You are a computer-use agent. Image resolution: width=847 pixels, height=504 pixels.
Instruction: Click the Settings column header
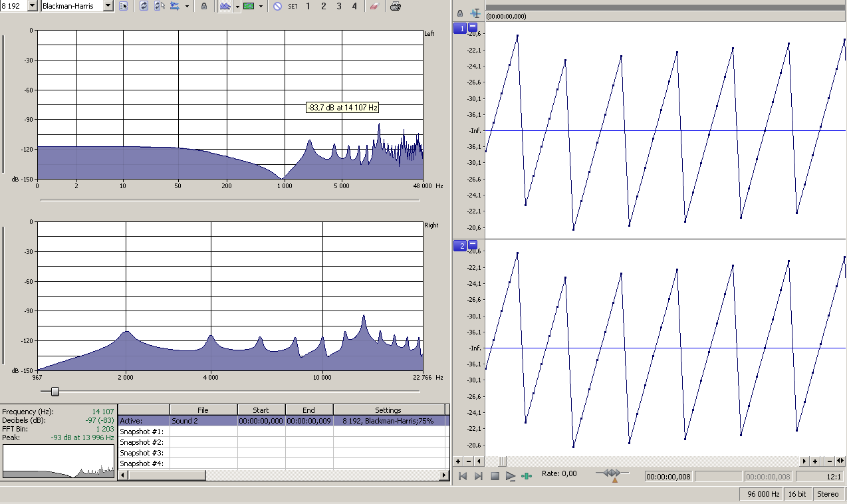(x=388, y=410)
